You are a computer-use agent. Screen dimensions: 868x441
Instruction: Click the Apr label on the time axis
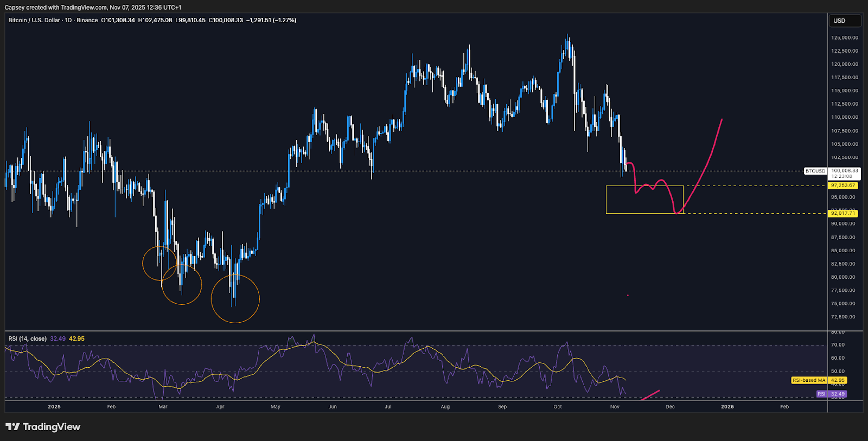pos(220,406)
